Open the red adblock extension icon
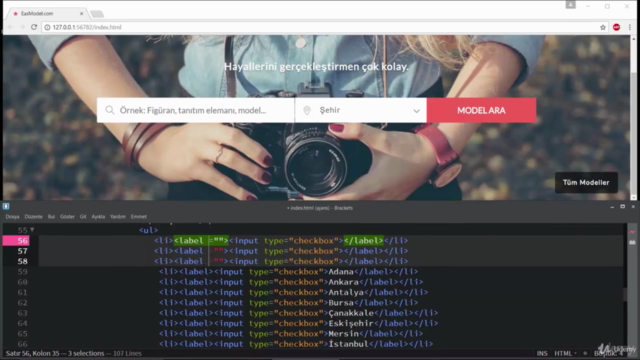 [x=616, y=27]
